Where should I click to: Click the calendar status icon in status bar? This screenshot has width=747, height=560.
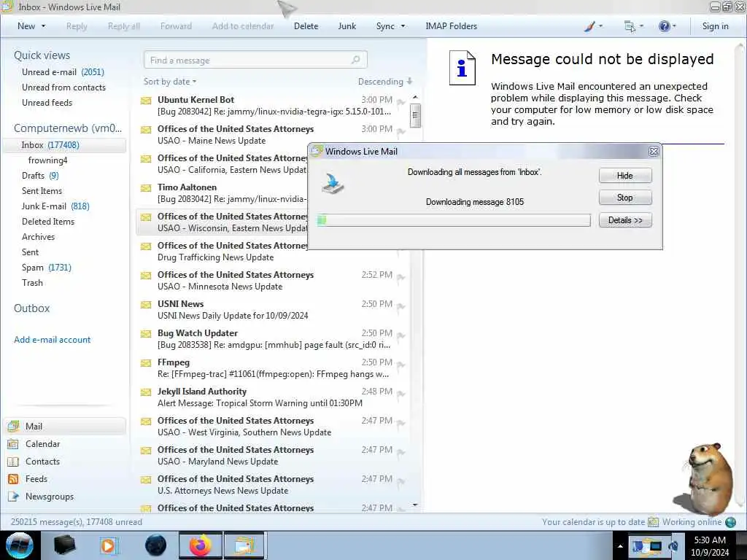(x=653, y=522)
